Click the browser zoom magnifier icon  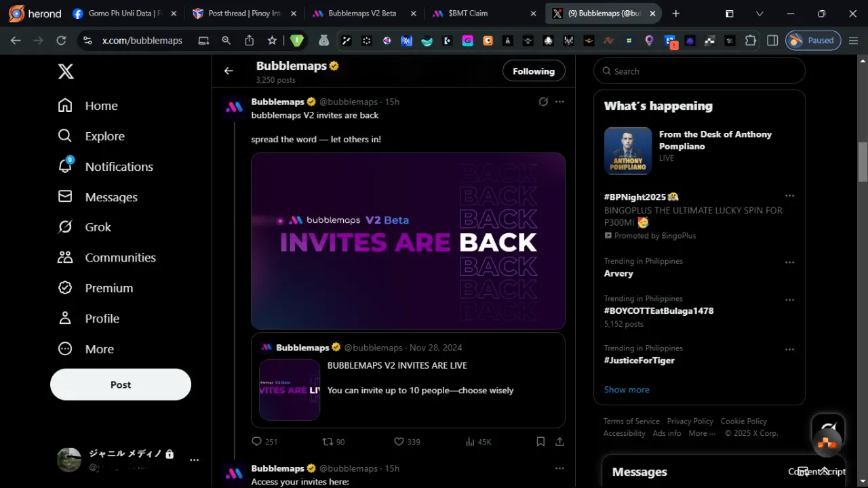pos(226,41)
